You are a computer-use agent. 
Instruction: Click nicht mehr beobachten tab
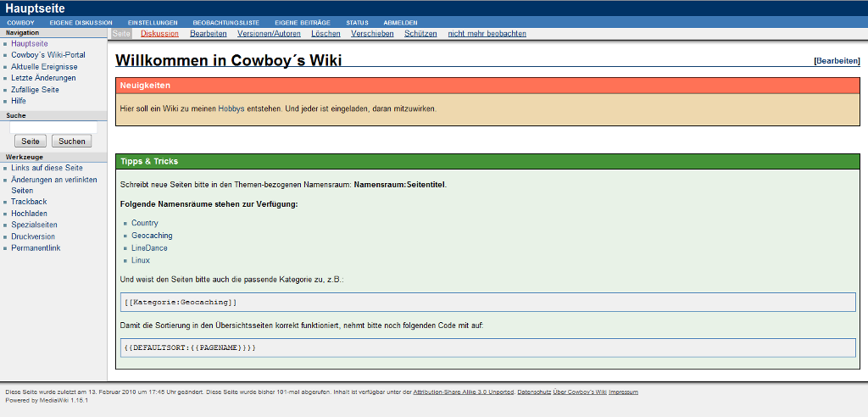click(x=487, y=34)
